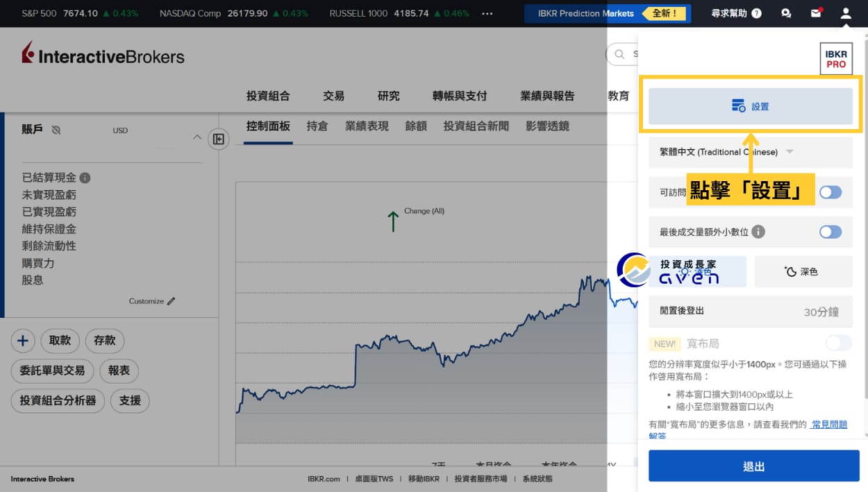
Task: Select the 深色 dark theme option
Action: pos(803,271)
